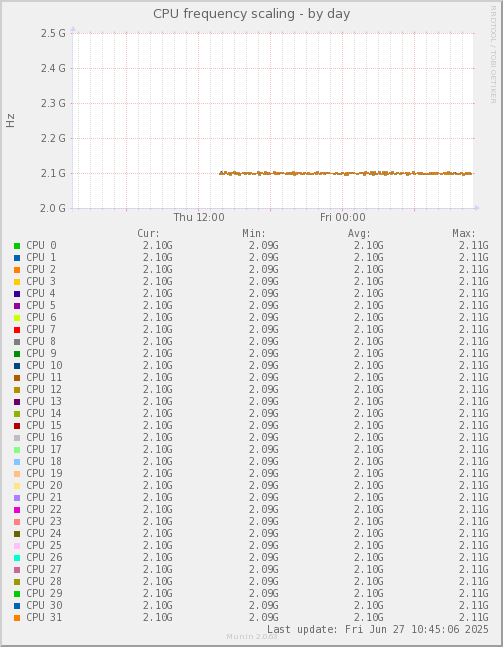Viewport: 503px width, 647px height.
Task: Click the 'CPU 3' legend label
Action: 41,281
